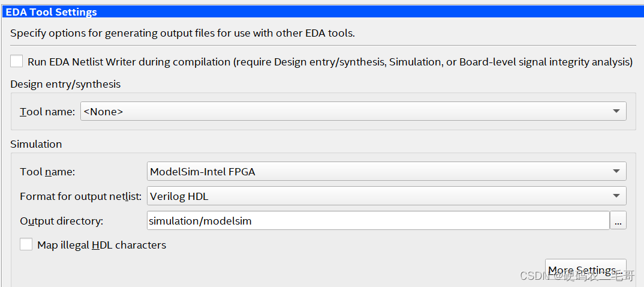Click the Map illegal HDL characters label text
The height and width of the screenshot is (287, 644).
point(101,245)
